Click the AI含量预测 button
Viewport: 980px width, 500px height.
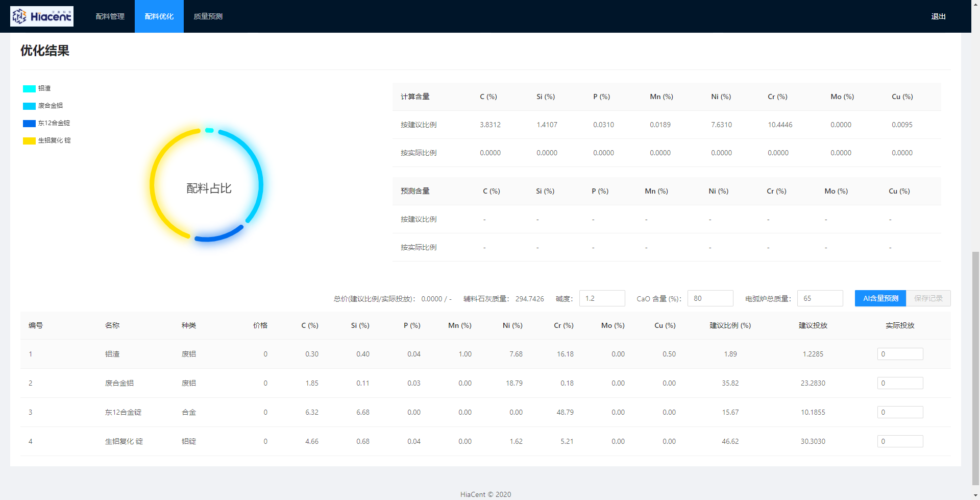point(880,298)
